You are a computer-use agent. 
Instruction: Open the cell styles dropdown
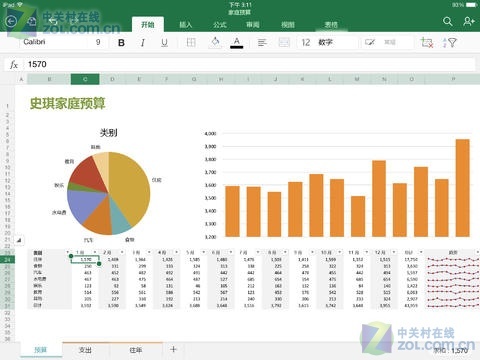(x=386, y=42)
